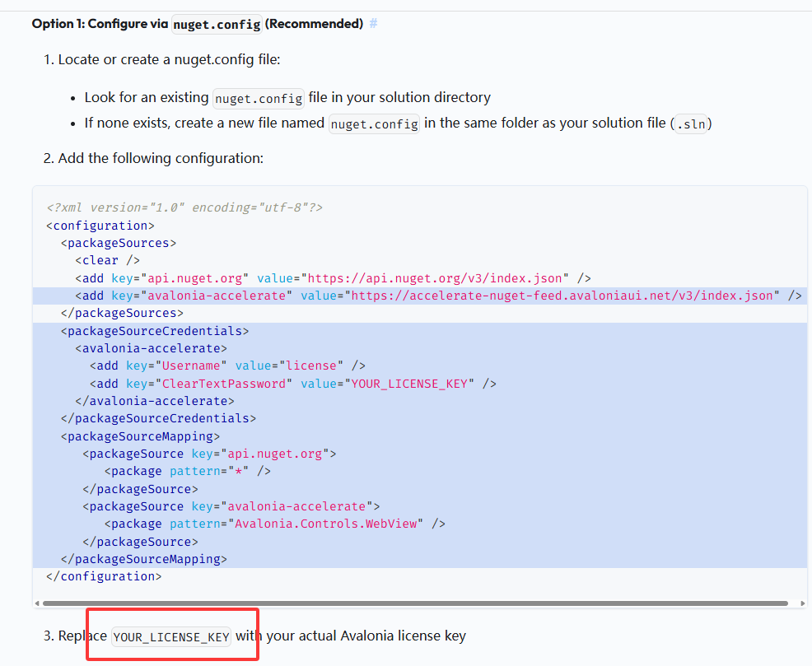Click the opening '<avalonia-accelerate>' tag line
Image resolution: width=812 pixels, height=666 pixels.
[x=152, y=348]
